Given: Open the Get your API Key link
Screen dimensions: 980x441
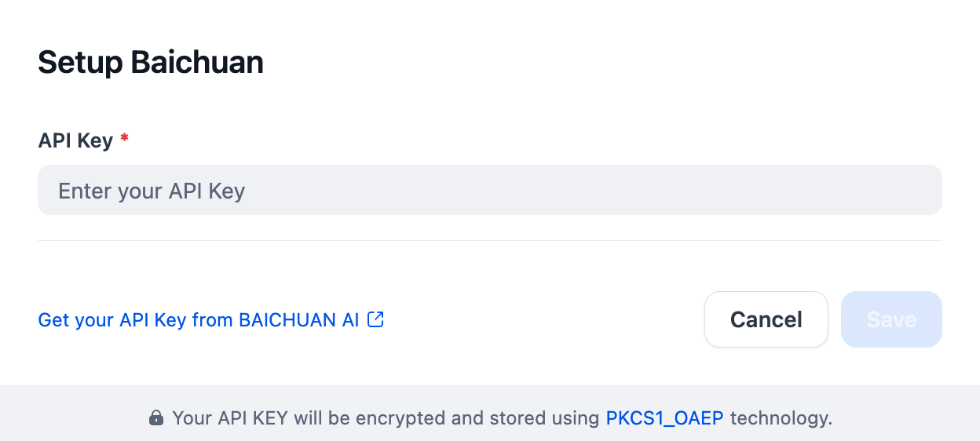Looking at the screenshot, I should (x=199, y=320).
